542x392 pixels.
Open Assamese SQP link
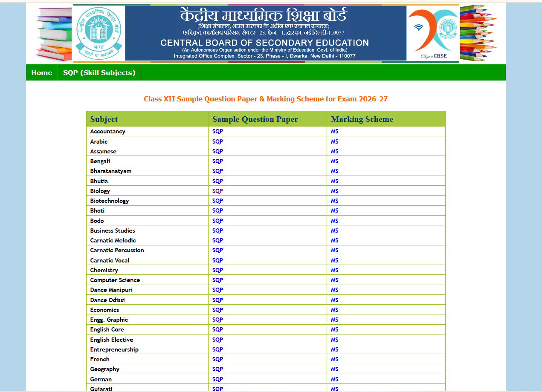[x=218, y=151]
